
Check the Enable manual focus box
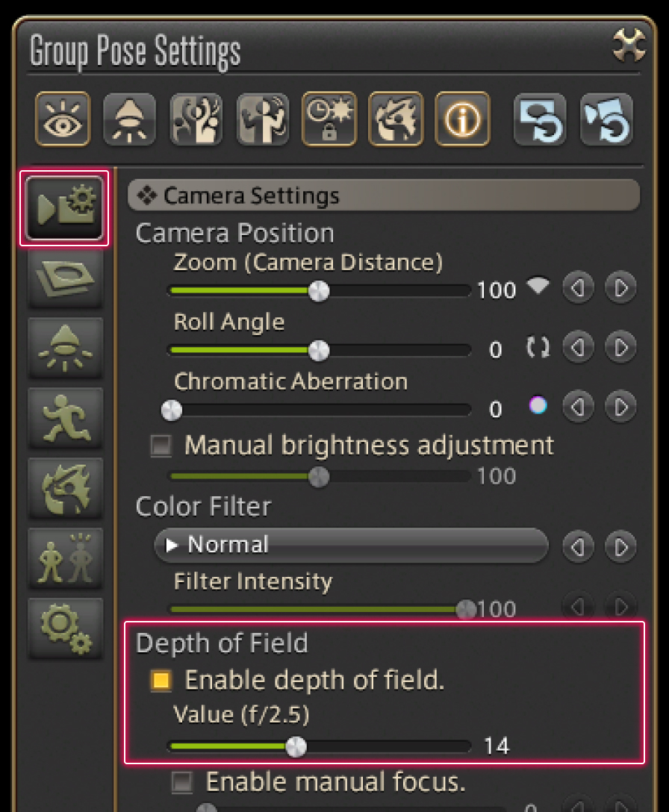(181, 782)
